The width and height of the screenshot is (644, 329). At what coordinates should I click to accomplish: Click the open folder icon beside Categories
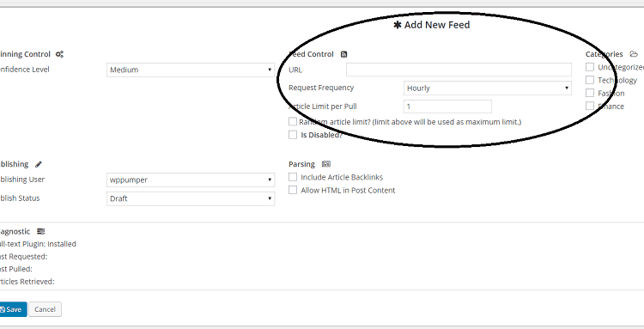coord(634,54)
